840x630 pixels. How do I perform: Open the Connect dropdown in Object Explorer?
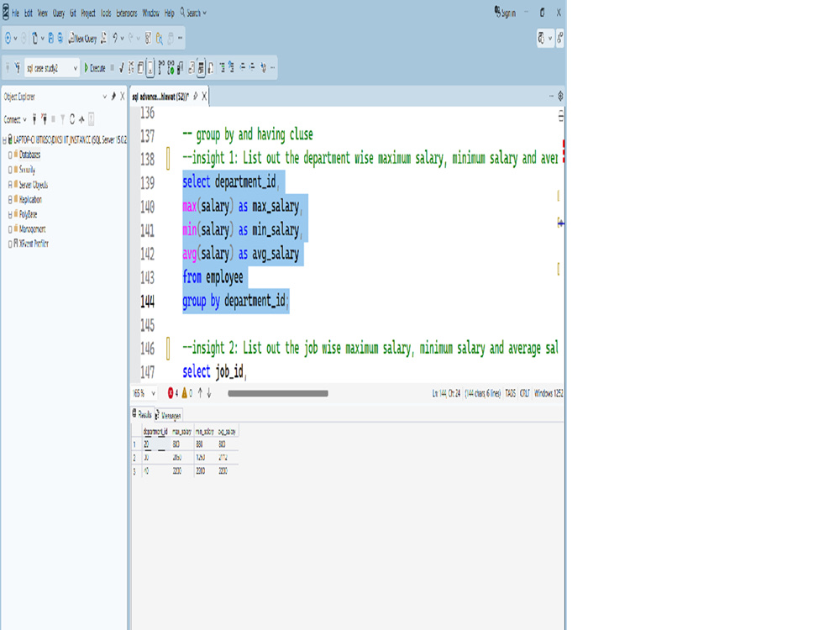15,119
